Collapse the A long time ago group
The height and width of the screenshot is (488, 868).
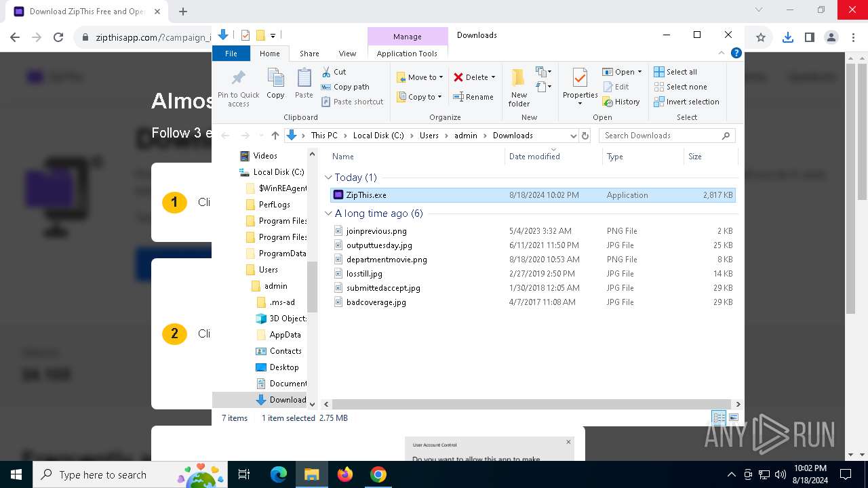pos(329,213)
